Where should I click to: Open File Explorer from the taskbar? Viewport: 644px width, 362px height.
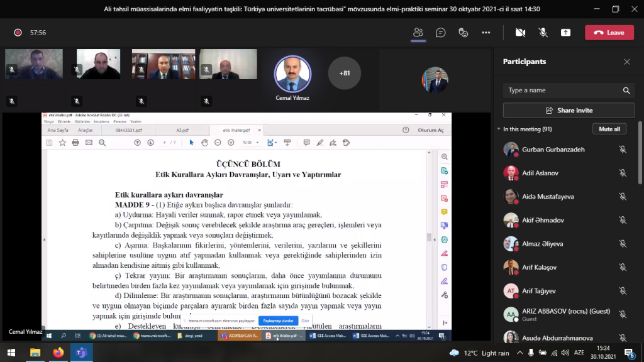click(x=35, y=353)
